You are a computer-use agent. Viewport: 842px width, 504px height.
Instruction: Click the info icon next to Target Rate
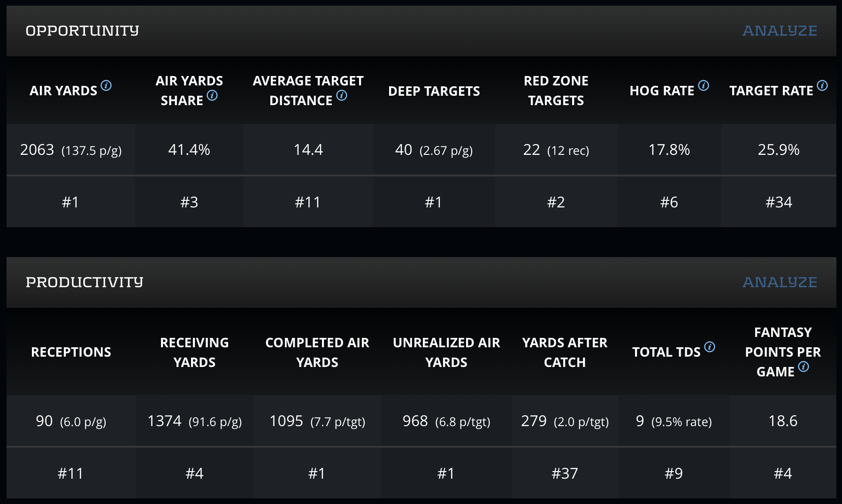coord(822,85)
